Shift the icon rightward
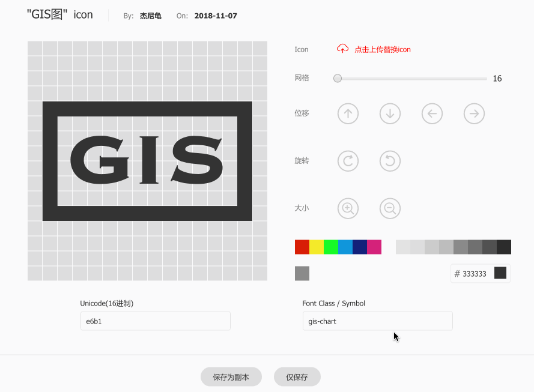 [474, 113]
